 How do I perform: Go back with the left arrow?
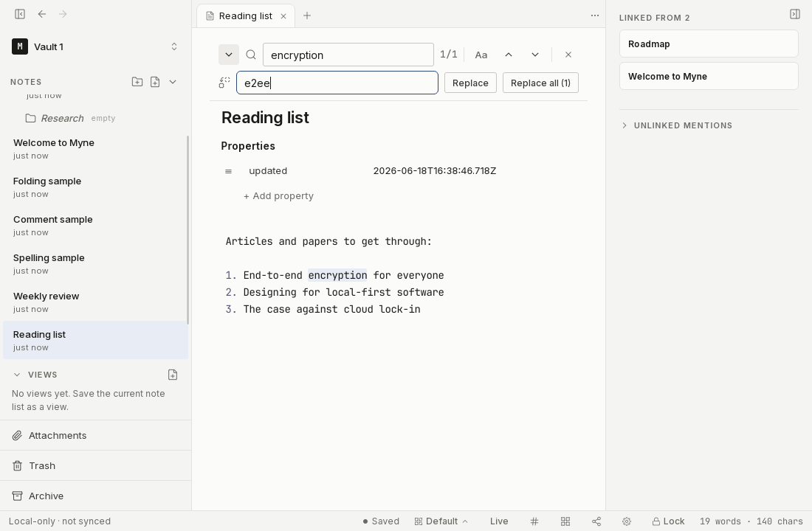42,14
